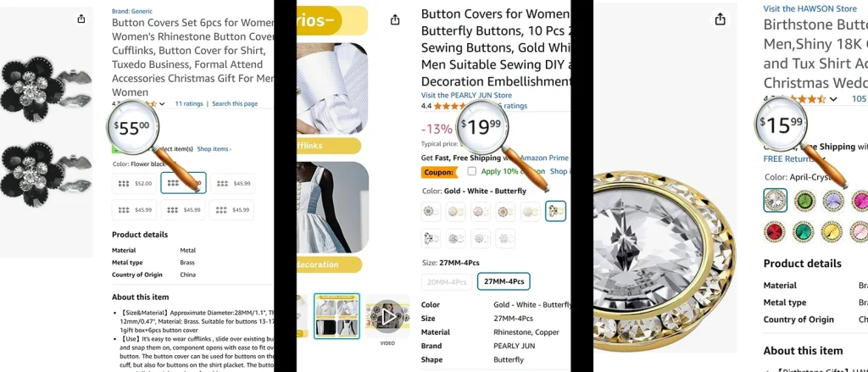Expand the FREE Returns chevron

[x=824, y=158]
